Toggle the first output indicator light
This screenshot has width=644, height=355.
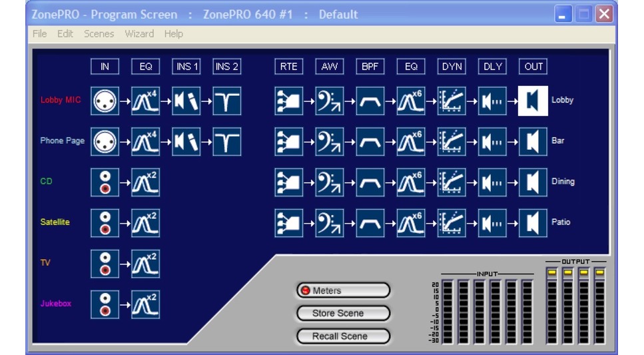click(551, 272)
